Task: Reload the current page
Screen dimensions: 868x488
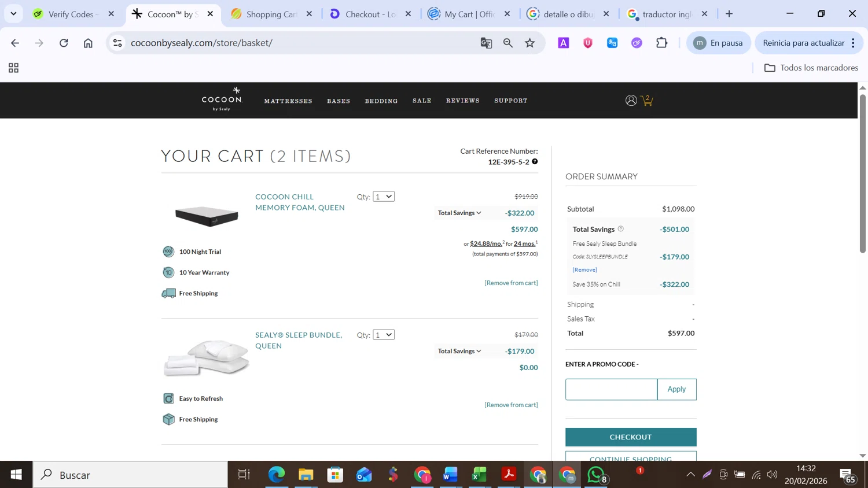Action: pyautogui.click(x=64, y=43)
